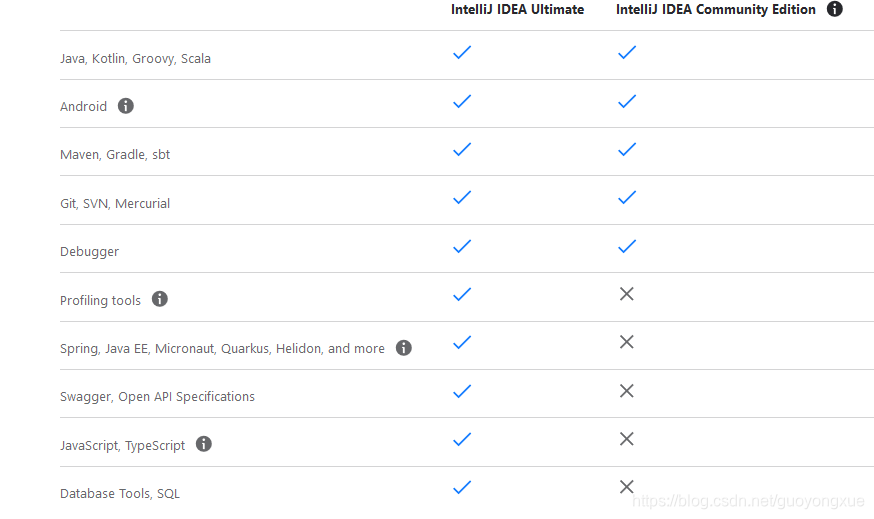
Task: Click info icon next to Android
Action: [125, 106]
